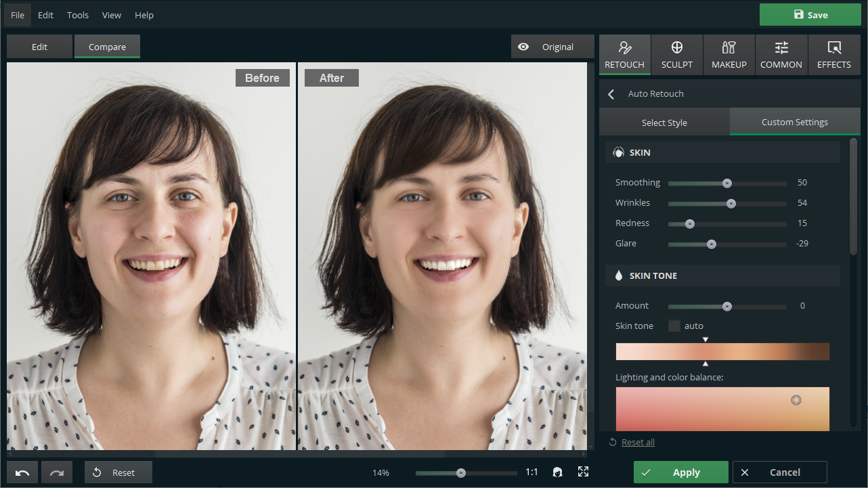This screenshot has height=488, width=868.
Task: Go back from Auto Retouch panel
Action: pos(611,94)
